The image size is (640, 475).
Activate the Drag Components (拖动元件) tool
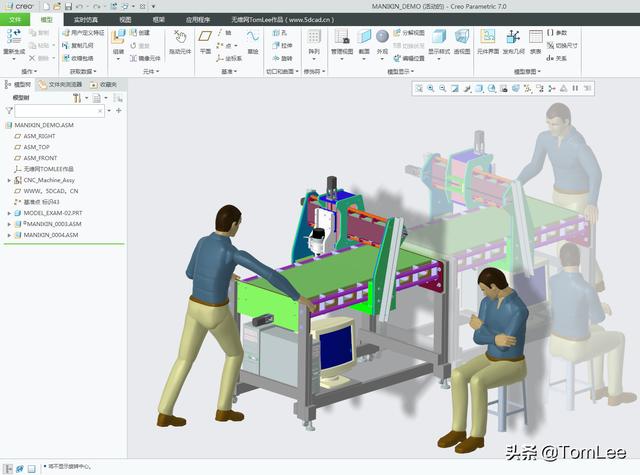tap(179, 40)
